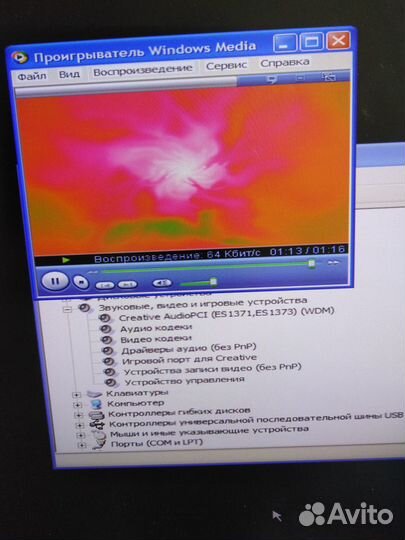Select Драйверы аудио (без PnP)
The image size is (405, 540).
pos(189,348)
